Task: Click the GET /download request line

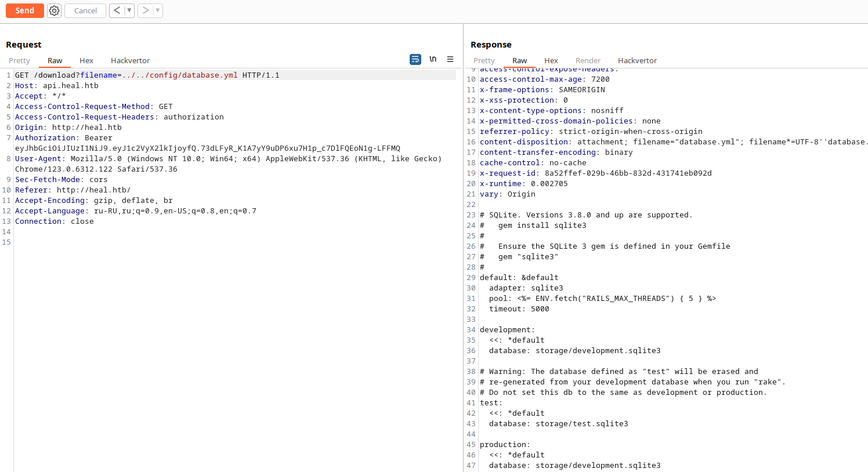Action: click(147, 75)
